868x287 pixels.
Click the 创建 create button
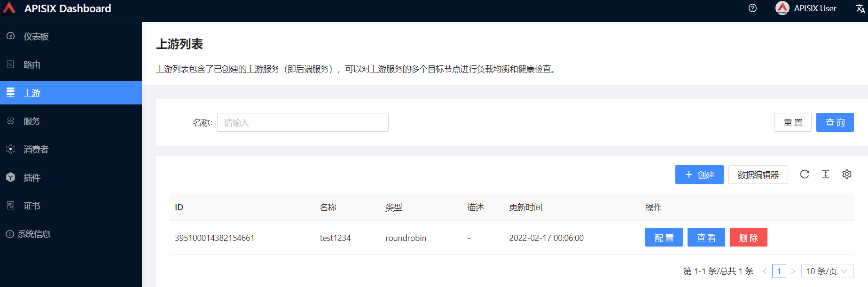pos(699,175)
